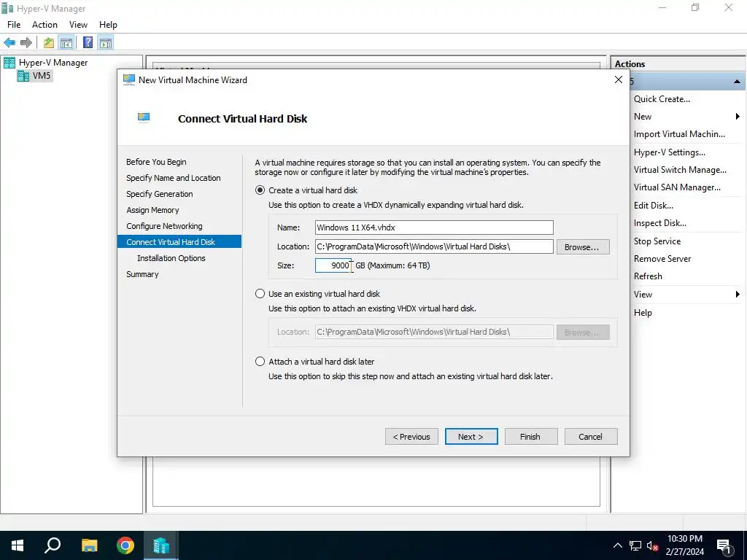
Task: Click the new disk Location field
Action: click(434, 246)
